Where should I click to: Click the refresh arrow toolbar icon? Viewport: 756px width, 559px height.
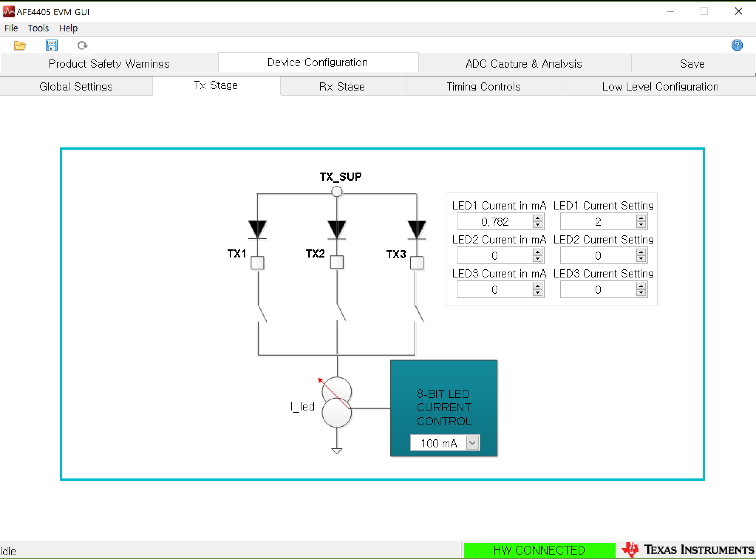click(x=82, y=45)
